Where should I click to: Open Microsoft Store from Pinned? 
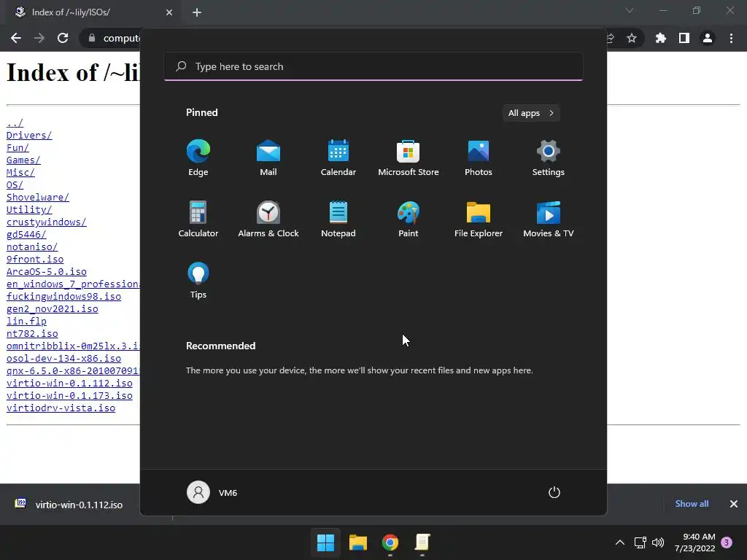point(409,157)
